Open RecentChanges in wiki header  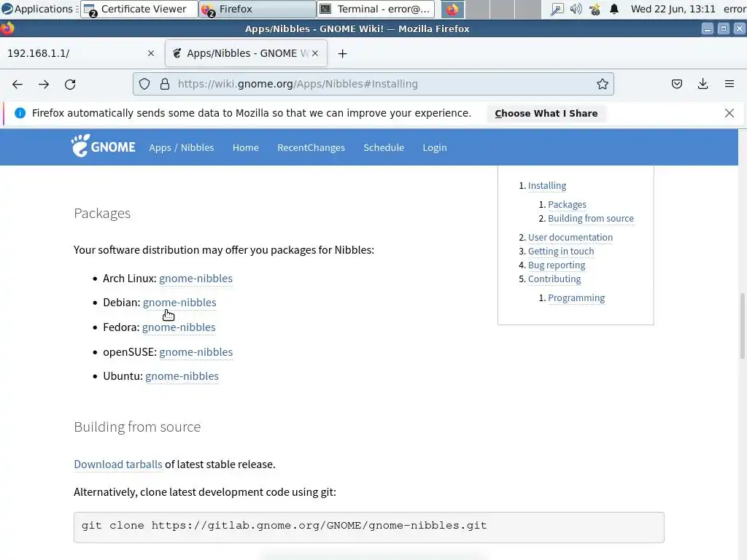(x=311, y=147)
